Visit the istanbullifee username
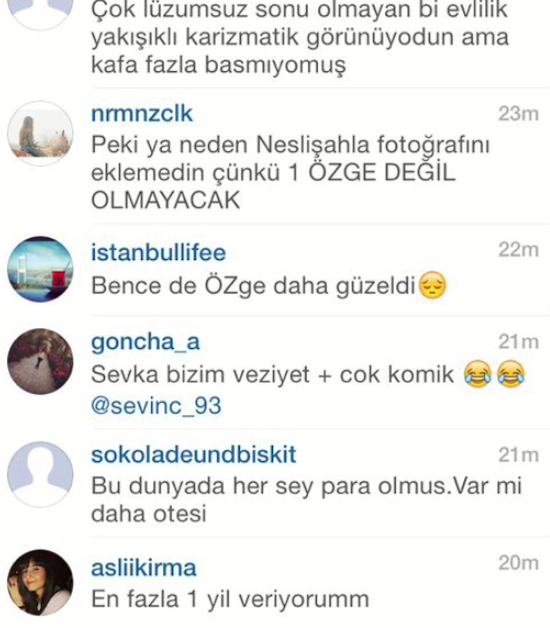The width and height of the screenshot is (550, 628). pos(158,253)
